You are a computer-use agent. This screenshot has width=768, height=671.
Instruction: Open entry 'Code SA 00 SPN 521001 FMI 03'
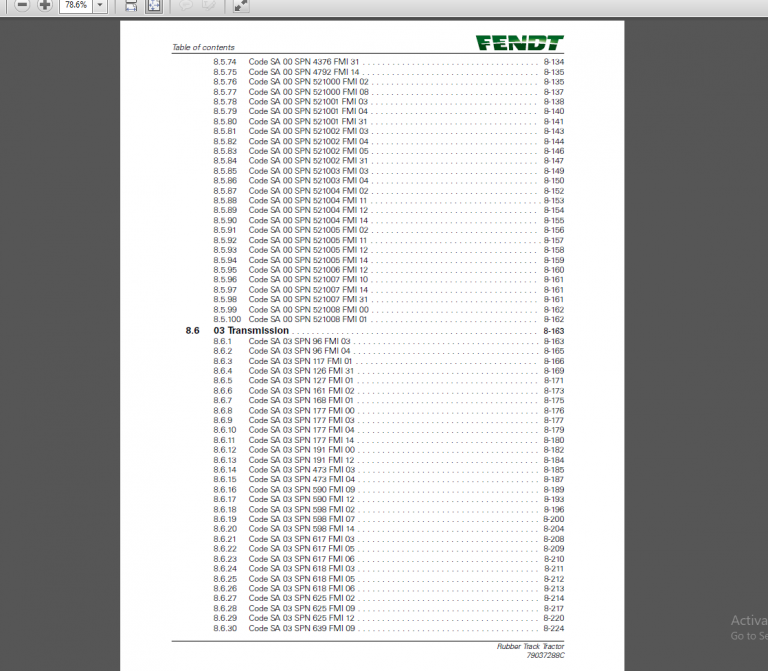pyautogui.click(x=308, y=102)
